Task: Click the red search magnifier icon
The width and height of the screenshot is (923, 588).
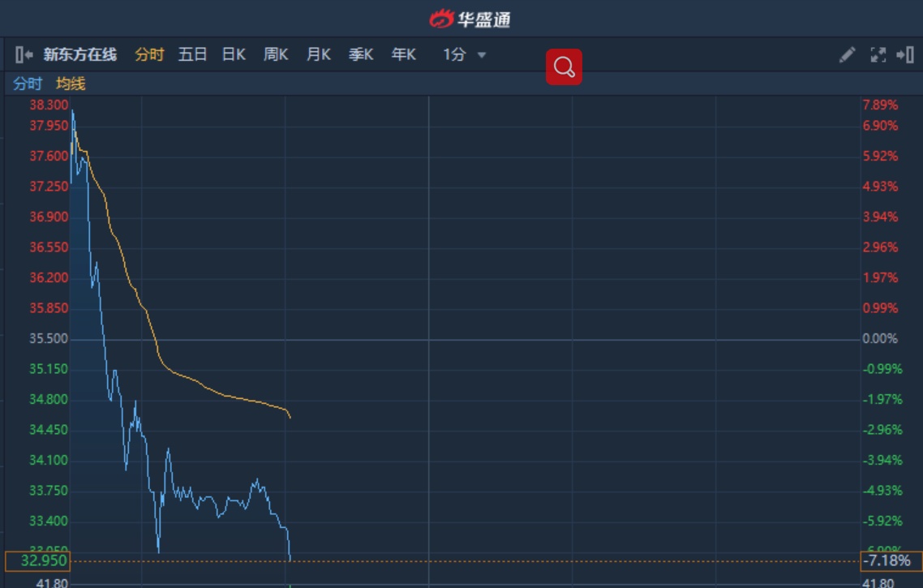Action: (564, 67)
